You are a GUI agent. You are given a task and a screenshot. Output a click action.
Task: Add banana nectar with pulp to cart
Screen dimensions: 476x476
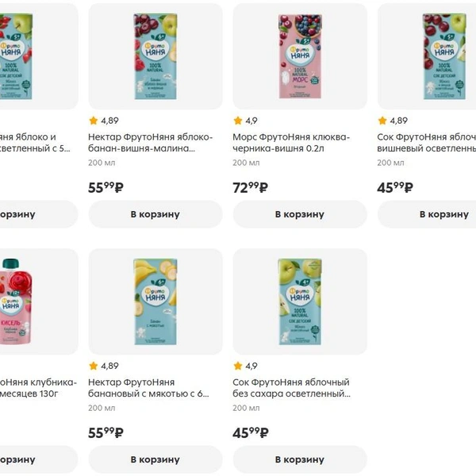155,459
